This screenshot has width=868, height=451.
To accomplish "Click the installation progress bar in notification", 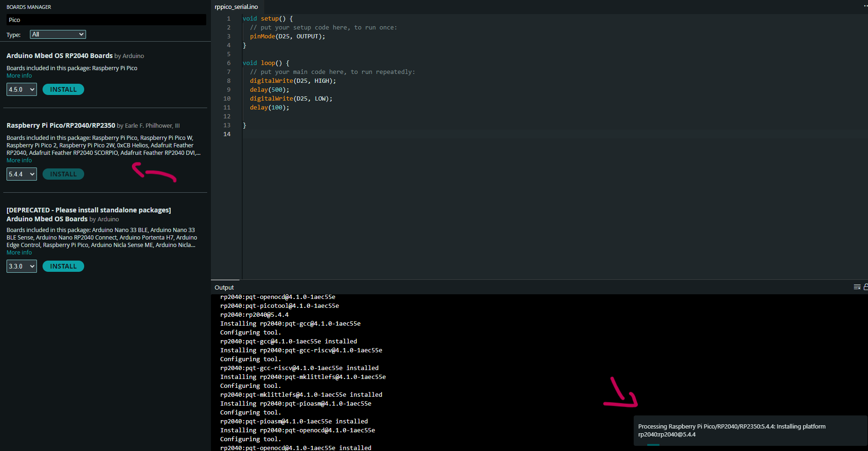I will click(x=653, y=444).
